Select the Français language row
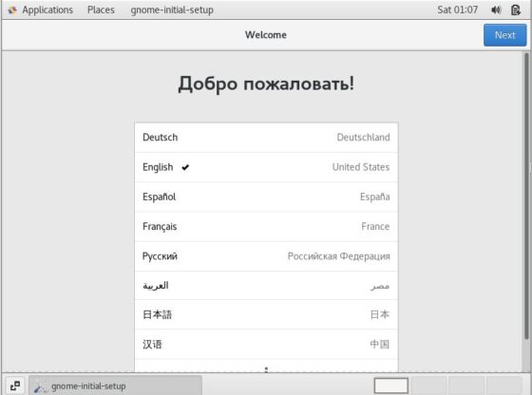Viewport: 532px width, 395px height. pyautogui.click(x=266, y=227)
